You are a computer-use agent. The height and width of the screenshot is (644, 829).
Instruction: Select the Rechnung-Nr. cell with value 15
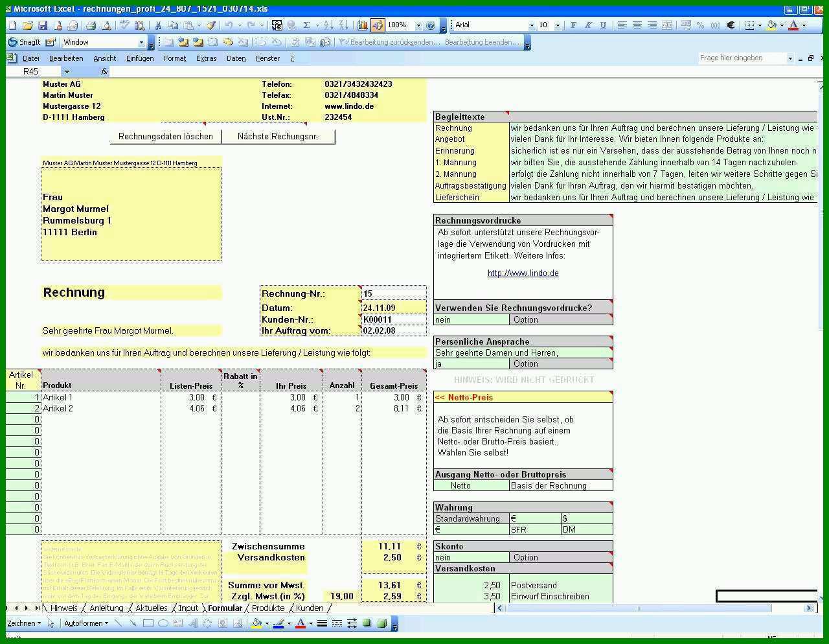pyautogui.click(x=394, y=293)
